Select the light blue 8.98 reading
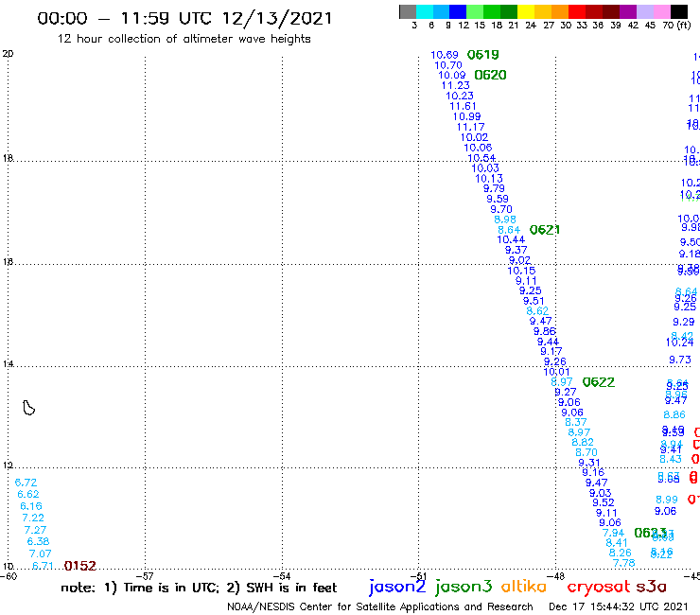This screenshot has width=700, height=615. (505, 220)
